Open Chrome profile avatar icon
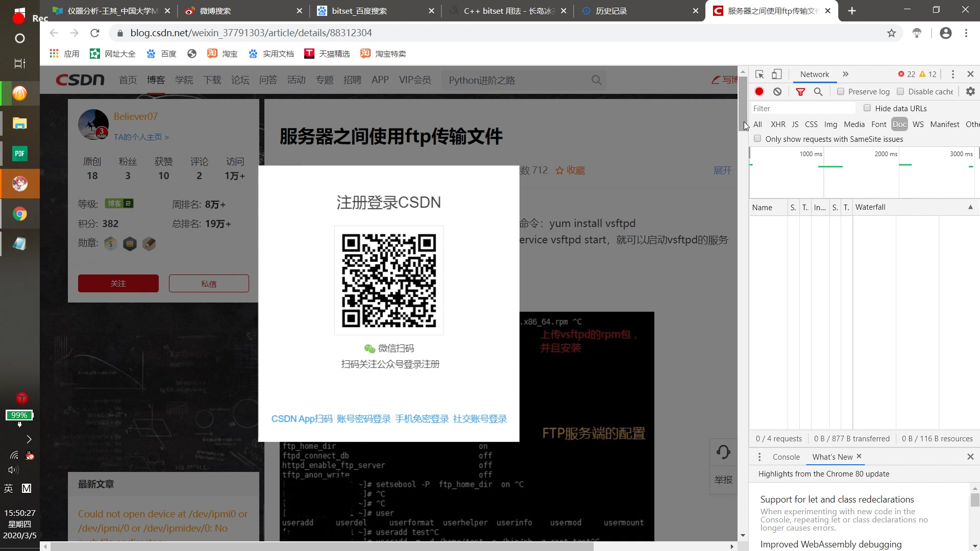The height and width of the screenshot is (551, 980). point(946,33)
